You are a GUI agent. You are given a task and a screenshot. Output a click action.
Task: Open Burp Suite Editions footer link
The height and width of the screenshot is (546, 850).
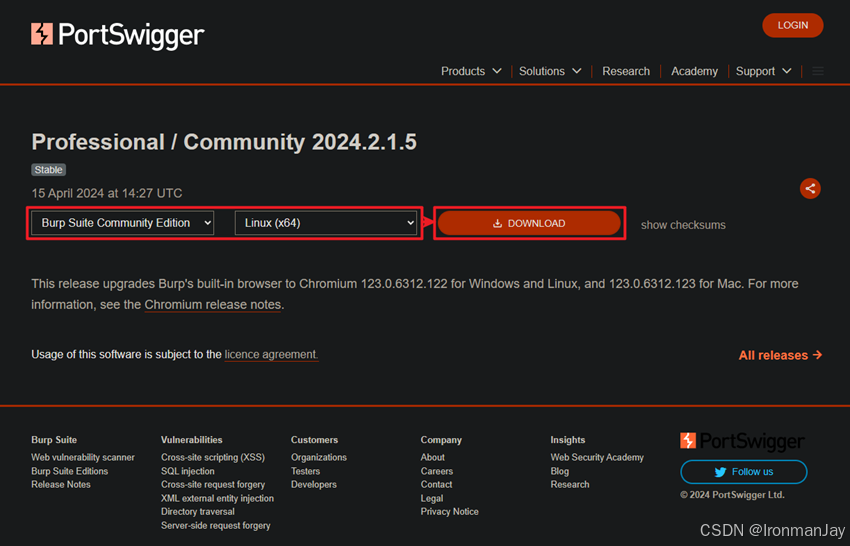(x=69, y=471)
